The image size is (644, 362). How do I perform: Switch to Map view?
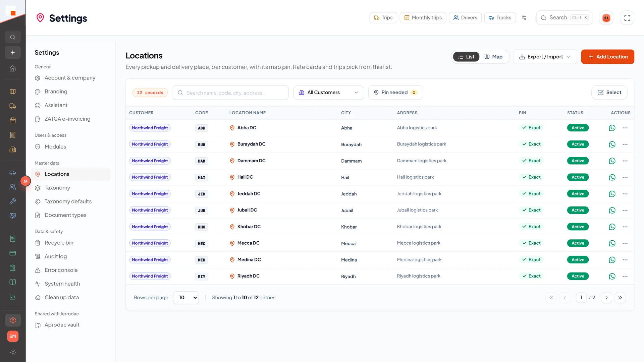pos(493,57)
